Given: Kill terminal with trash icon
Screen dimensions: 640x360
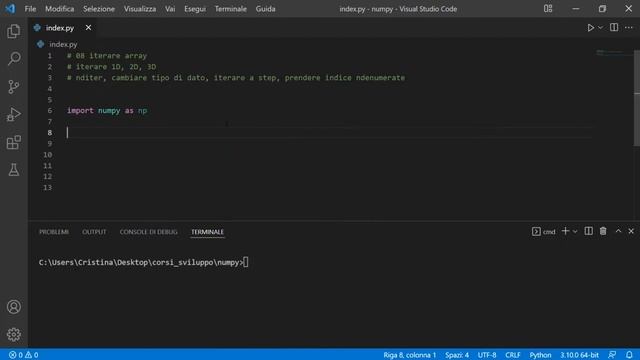Looking at the screenshot, I should (x=603, y=231).
